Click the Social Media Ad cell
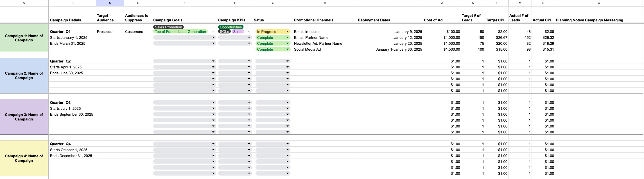 (325, 49)
